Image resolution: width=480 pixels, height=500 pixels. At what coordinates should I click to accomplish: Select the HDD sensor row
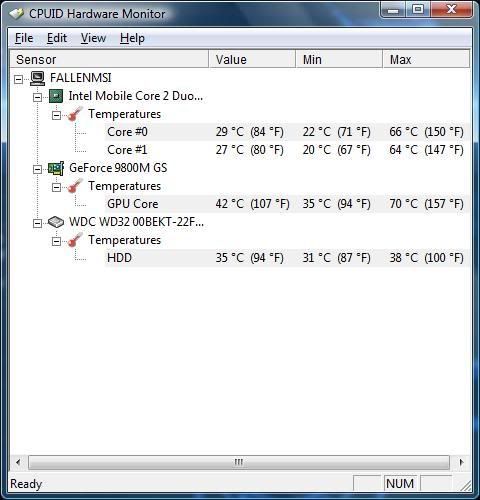pos(287,258)
